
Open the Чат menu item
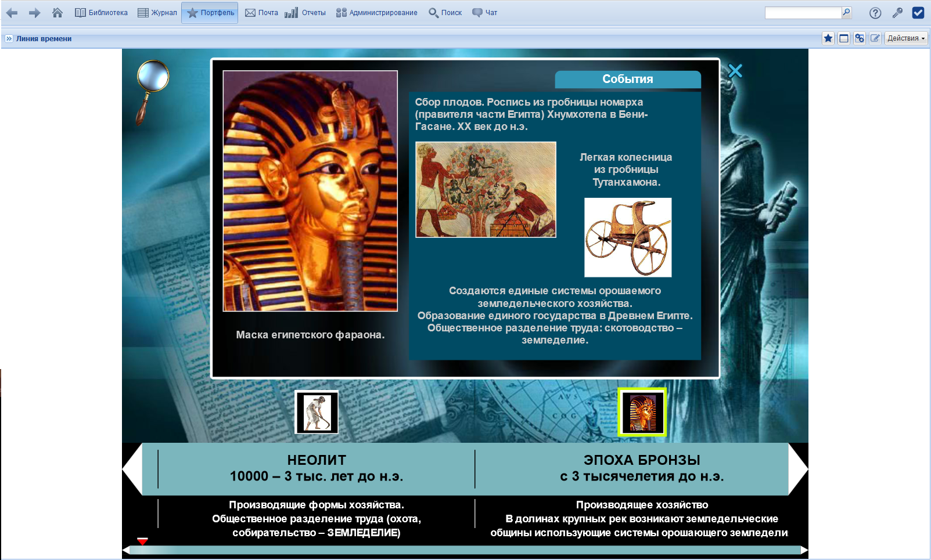485,13
